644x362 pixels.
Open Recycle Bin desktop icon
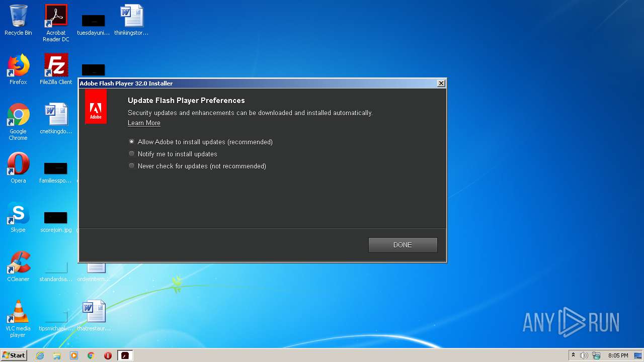18,20
